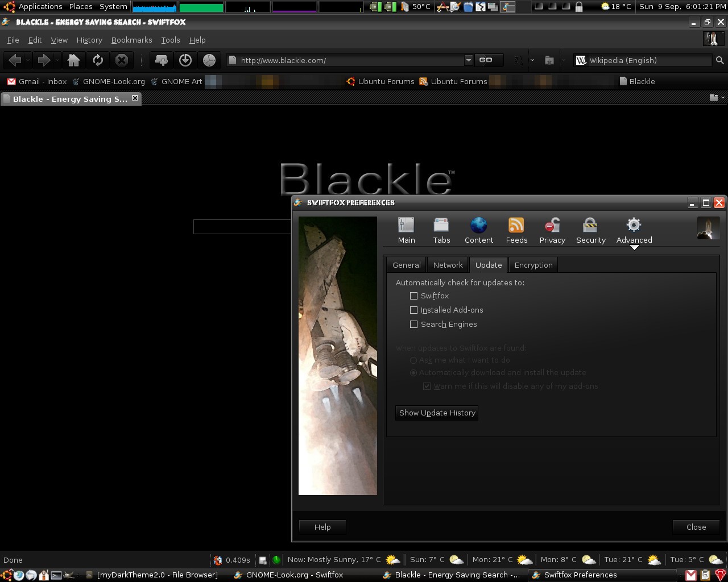Click Close button in preferences dialog
Screen dimensions: 728x582
click(x=696, y=527)
